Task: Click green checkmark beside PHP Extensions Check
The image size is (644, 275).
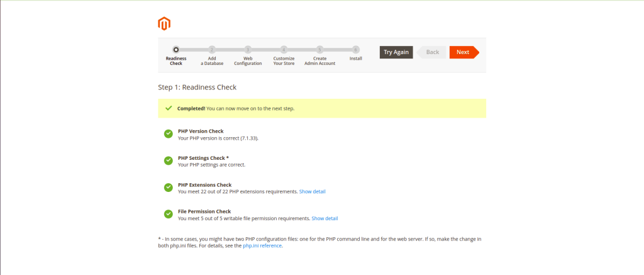Action: tap(169, 188)
